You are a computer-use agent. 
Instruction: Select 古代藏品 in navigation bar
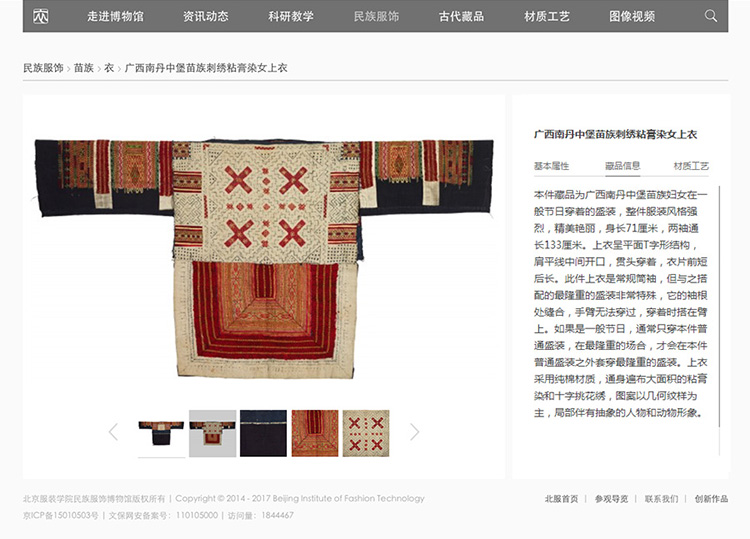pos(462,16)
